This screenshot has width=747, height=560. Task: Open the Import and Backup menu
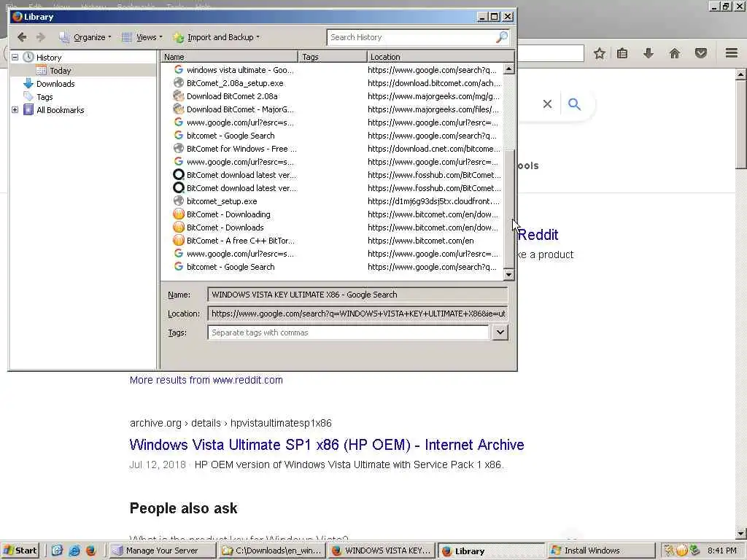tap(217, 37)
